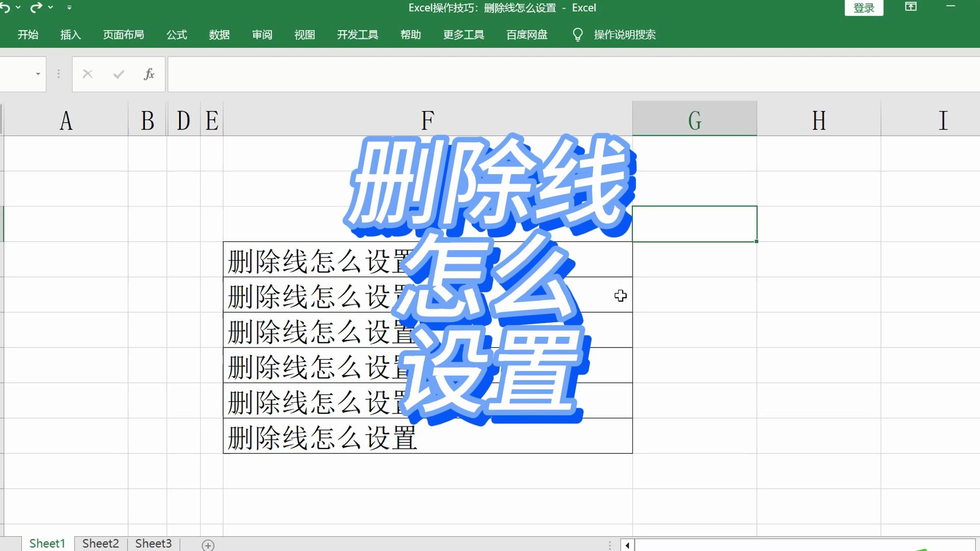Viewport: 980px width, 551px height.
Task: Switch to the Sheet2 tab
Action: (x=100, y=544)
